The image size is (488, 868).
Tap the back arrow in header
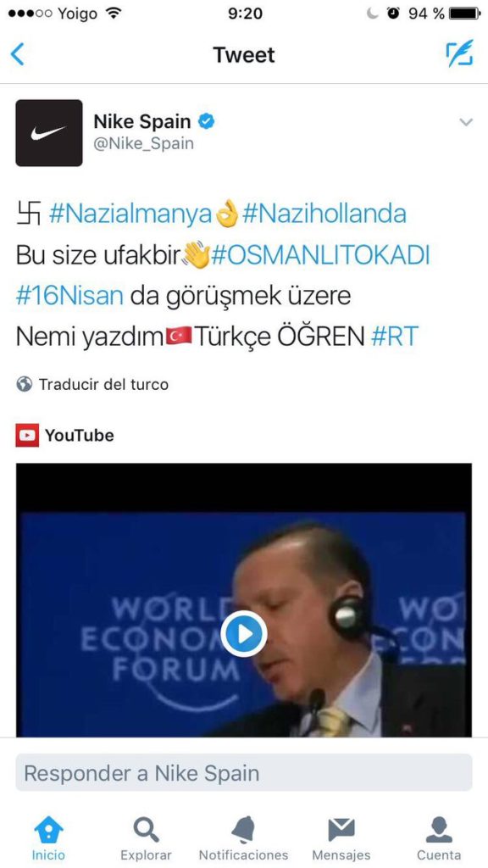(x=18, y=55)
